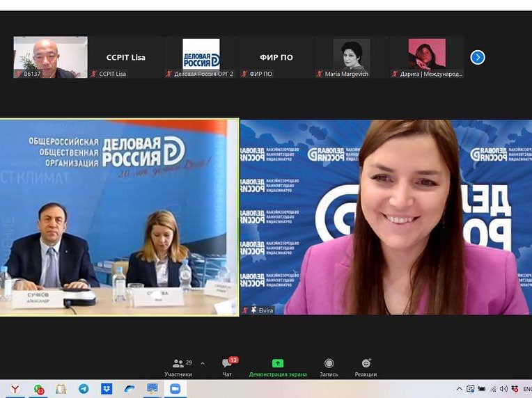Image resolution: width=532 pixels, height=398 pixels.
Task: Open Wi-Fi network settings in system tray
Action: 493,389
